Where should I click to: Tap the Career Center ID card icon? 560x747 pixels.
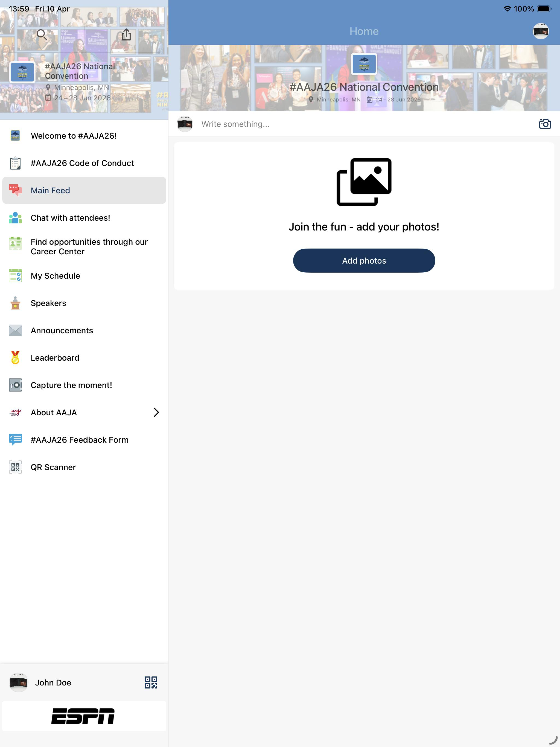point(15,243)
